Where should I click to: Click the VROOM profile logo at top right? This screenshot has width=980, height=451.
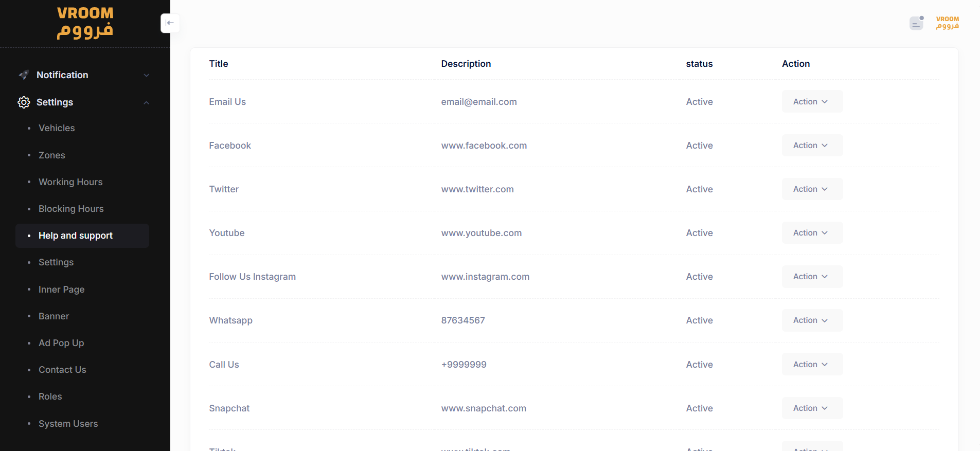(948, 23)
